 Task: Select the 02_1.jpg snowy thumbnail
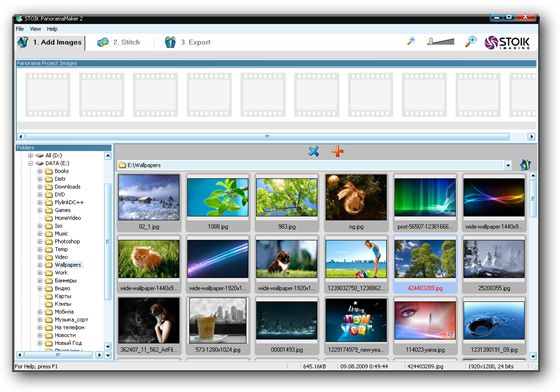click(x=149, y=201)
